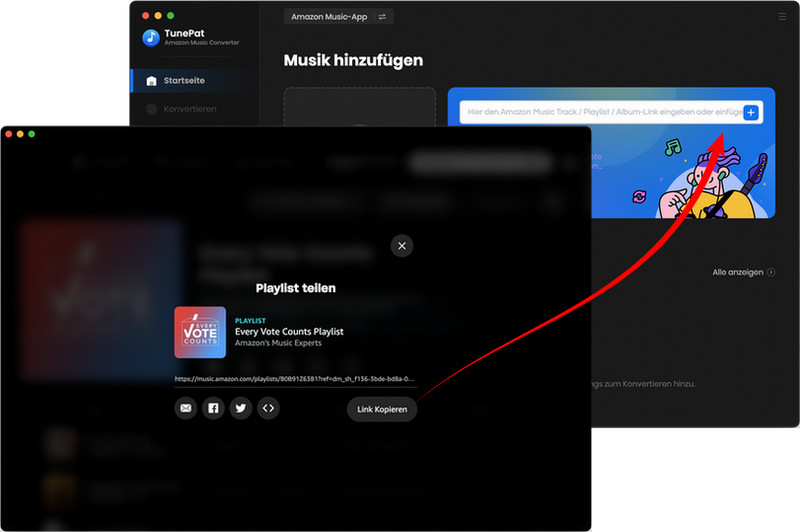Click the Link Kopieren button
Screen dimensions: 800x532
[382, 409]
